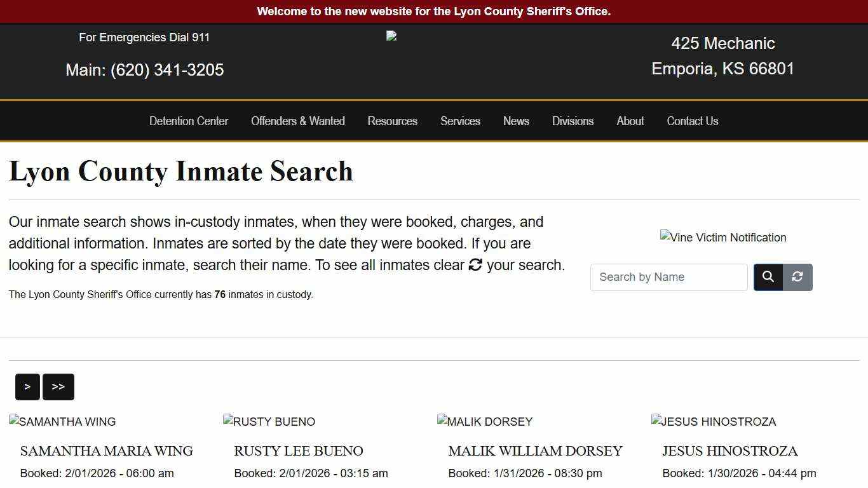Expand the Services navigation item
Viewport: 868px width, 488px height.
point(460,121)
